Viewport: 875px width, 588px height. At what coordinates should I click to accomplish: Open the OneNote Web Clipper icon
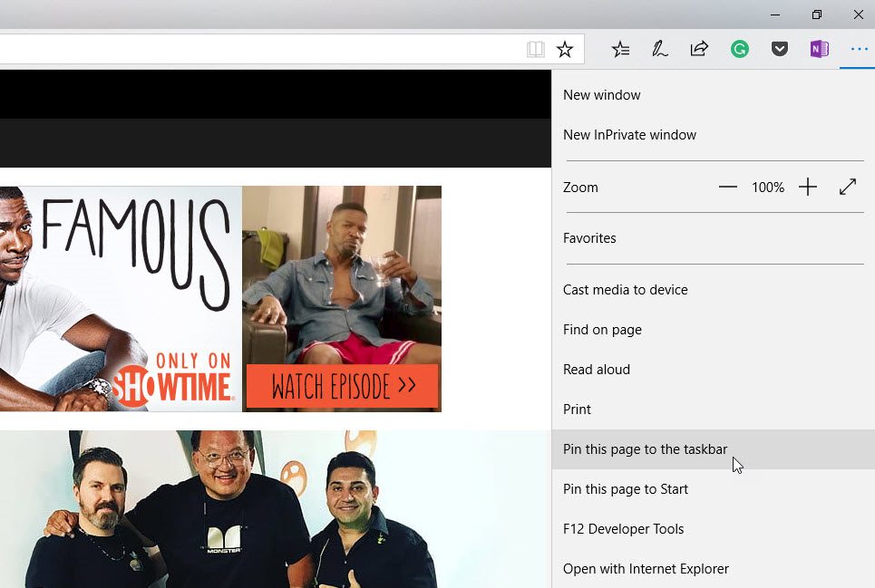point(819,49)
